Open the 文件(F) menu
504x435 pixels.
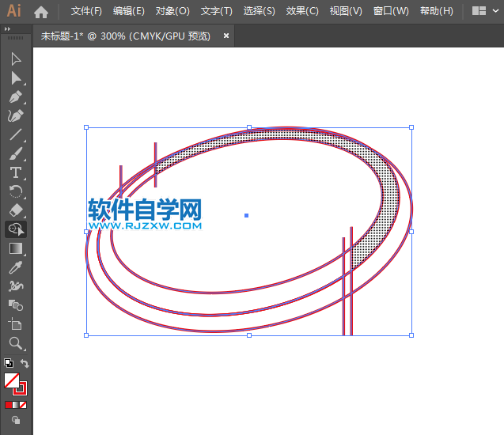pos(86,11)
